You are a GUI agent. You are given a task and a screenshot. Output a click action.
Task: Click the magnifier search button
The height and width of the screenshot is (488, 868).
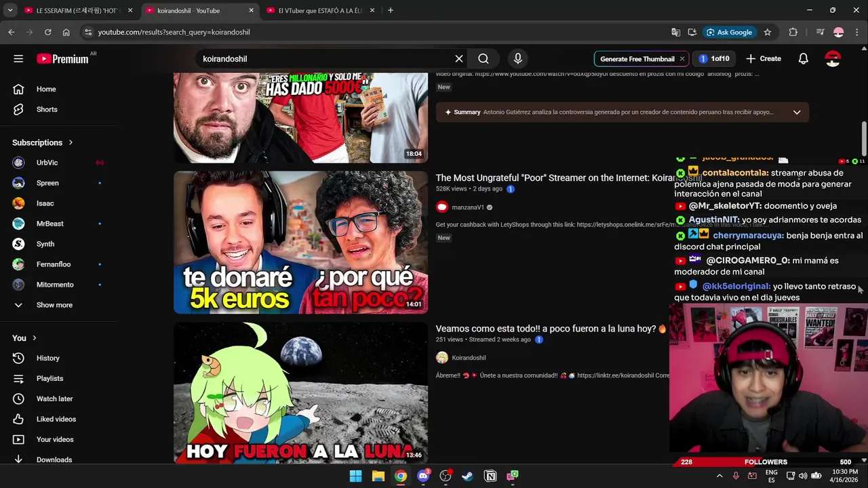(x=484, y=59)
